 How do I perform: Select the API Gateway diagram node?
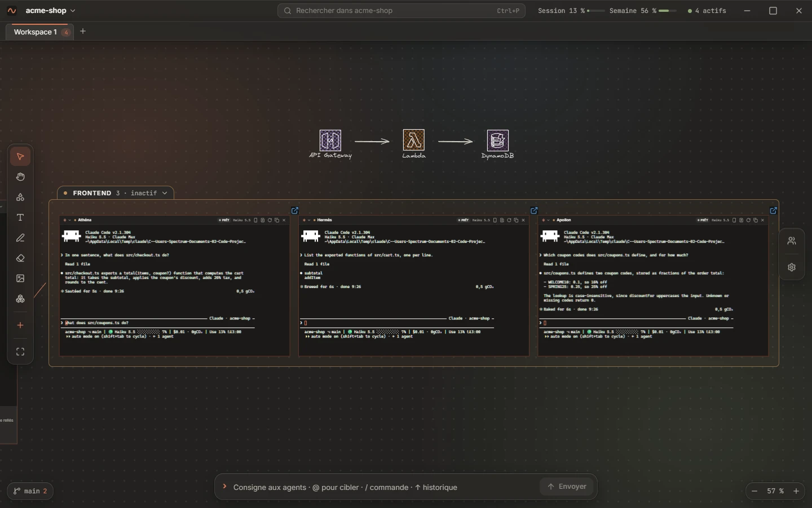tap(331, 144)
